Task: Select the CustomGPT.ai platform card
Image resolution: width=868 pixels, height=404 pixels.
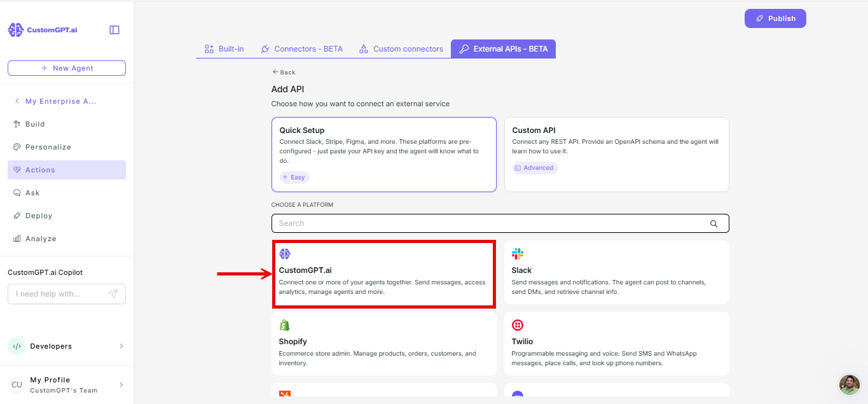Action: (384, 274)
